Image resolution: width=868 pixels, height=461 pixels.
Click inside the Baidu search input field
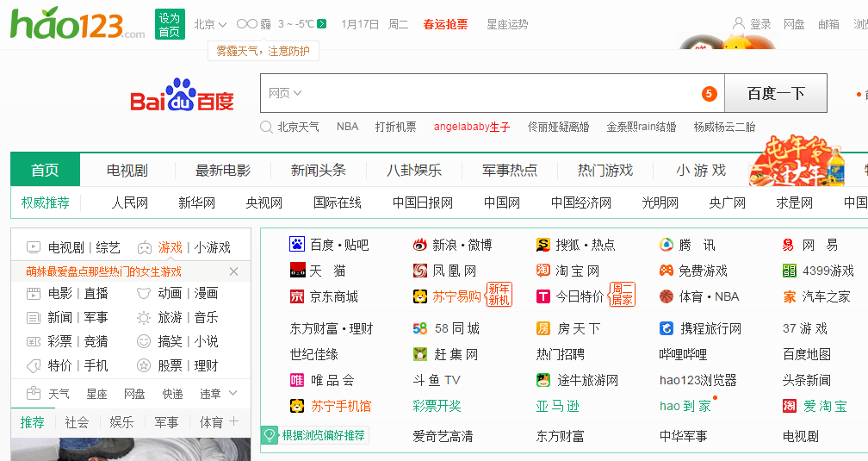coord(499,93)
